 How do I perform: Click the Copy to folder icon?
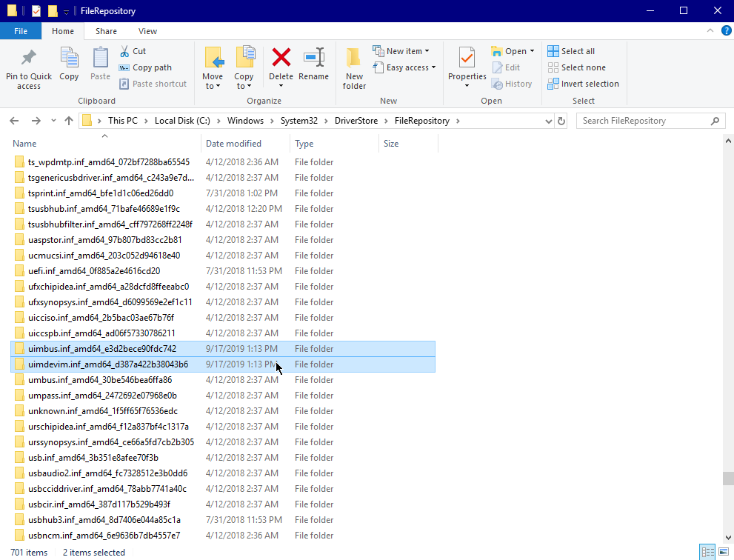(245, 58)
